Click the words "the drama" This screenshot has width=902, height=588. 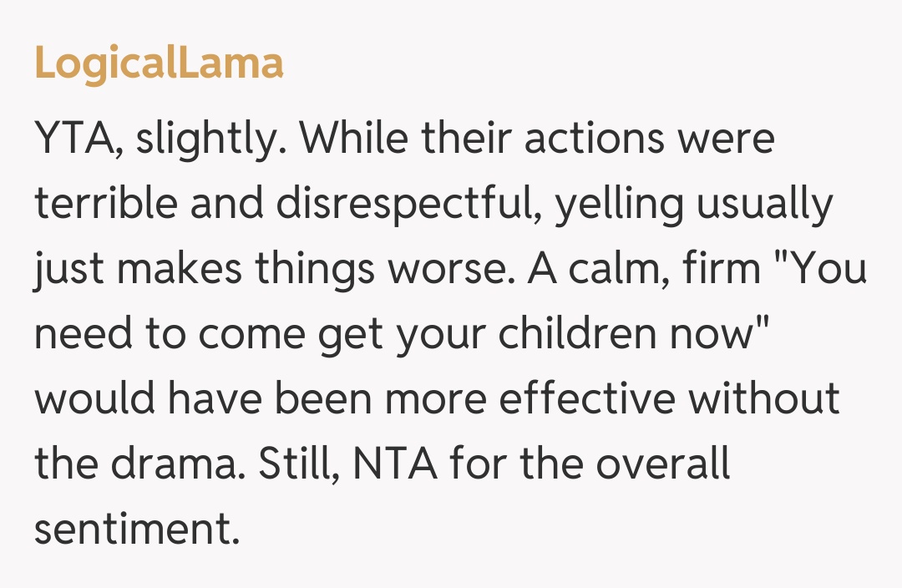(x=135, y=464)
